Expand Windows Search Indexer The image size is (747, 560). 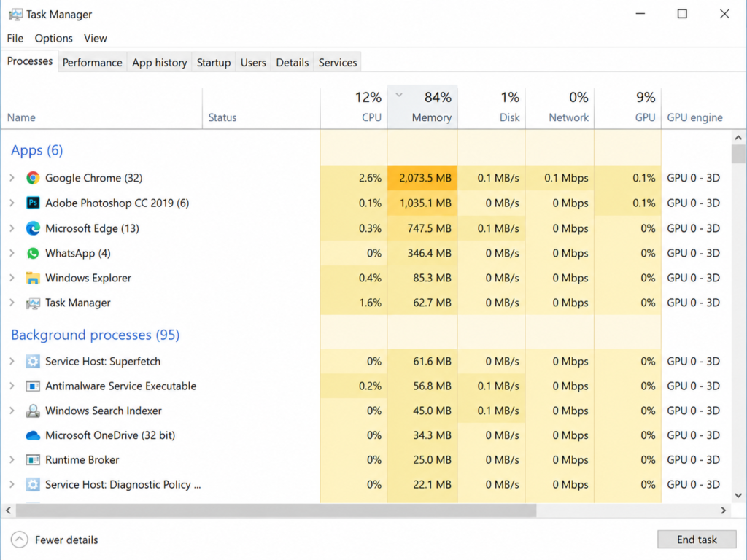tap(12, 411)
